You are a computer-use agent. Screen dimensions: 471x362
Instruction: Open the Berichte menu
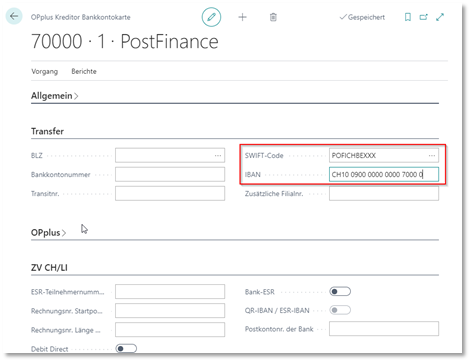(x=84, y=71)
